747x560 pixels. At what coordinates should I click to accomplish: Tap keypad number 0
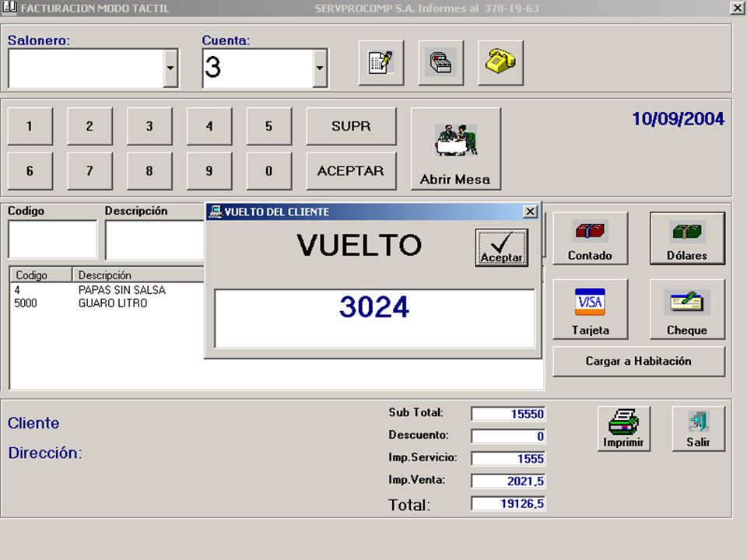pyautogui.click(x=269, y=171)
